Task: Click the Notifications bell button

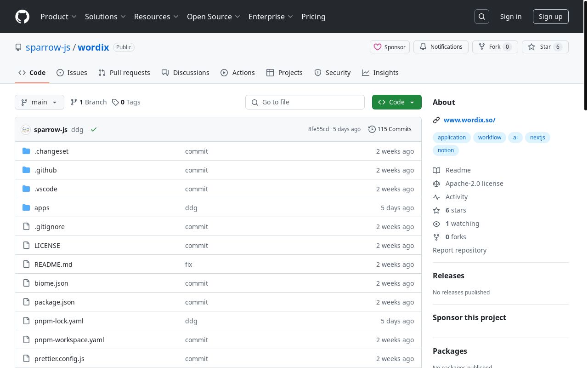Action: coord(441,47)
